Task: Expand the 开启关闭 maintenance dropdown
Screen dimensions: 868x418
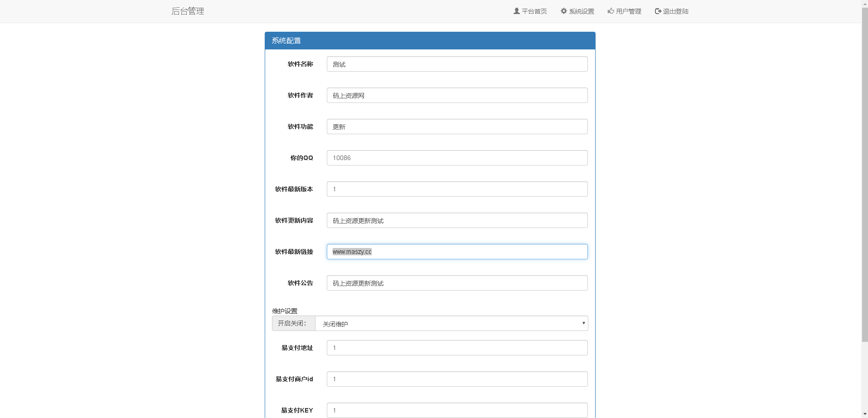Action: 451,323
